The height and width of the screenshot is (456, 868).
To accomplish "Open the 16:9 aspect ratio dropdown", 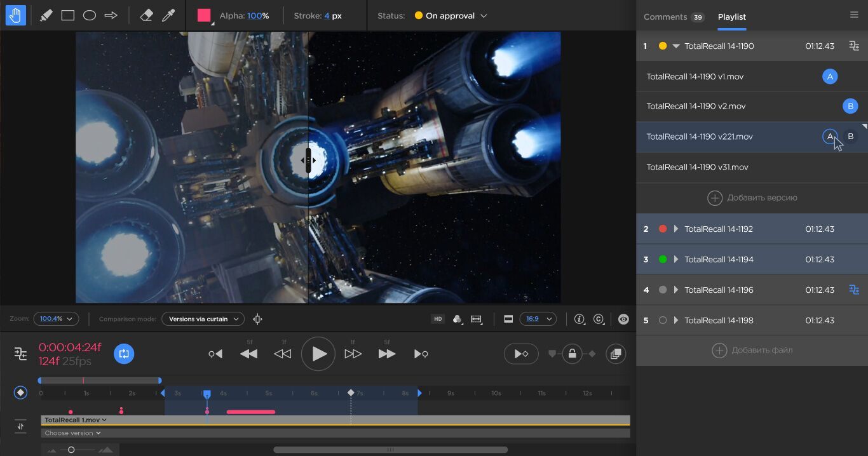I will (x=538, y=319).
